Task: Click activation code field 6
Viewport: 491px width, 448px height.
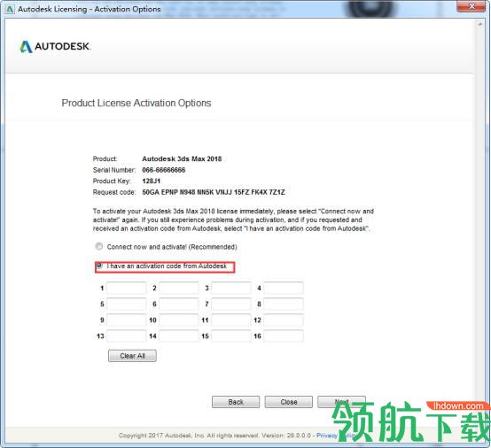Action: [179, 304]
